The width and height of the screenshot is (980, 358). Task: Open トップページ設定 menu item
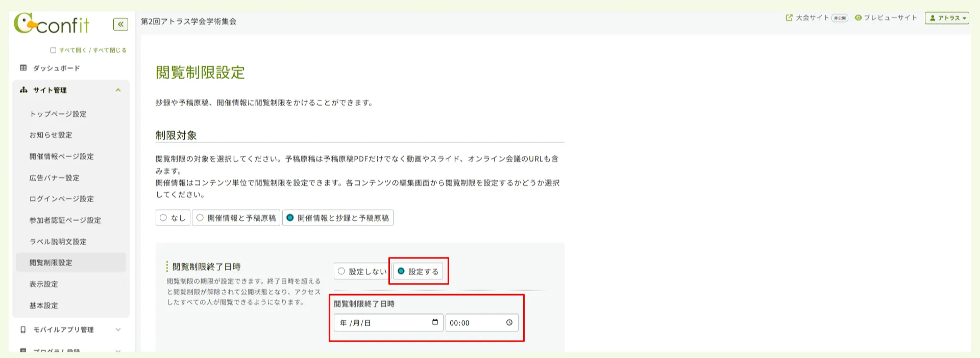coord(58,114)
